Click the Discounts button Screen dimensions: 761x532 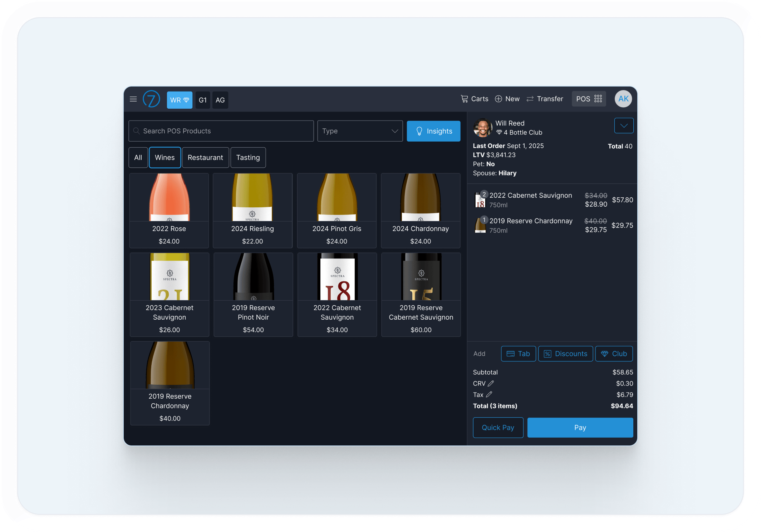(x=565, y=354)
